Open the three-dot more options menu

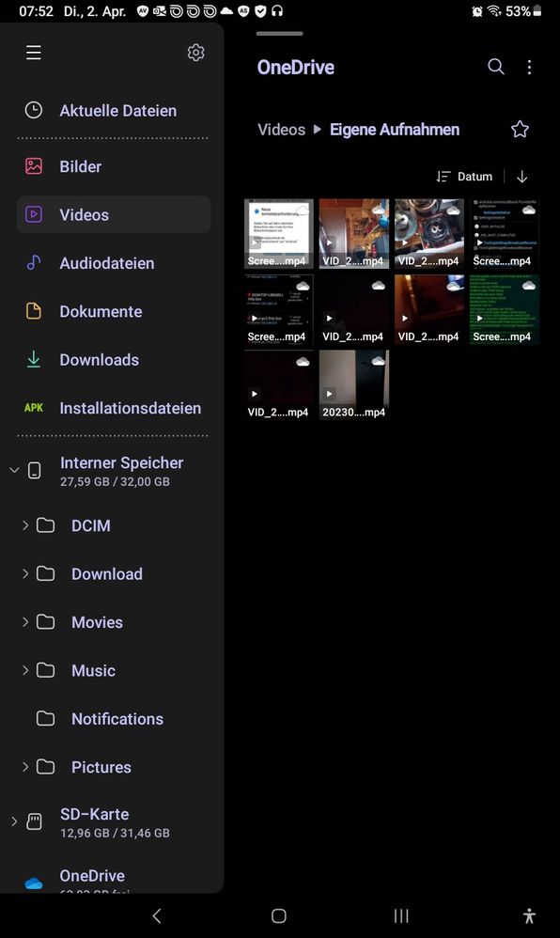(x=530, y=67)
